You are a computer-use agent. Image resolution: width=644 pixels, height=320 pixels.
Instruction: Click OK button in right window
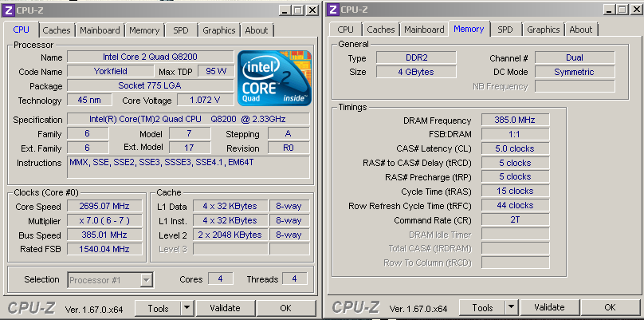(x=610, y=308)
